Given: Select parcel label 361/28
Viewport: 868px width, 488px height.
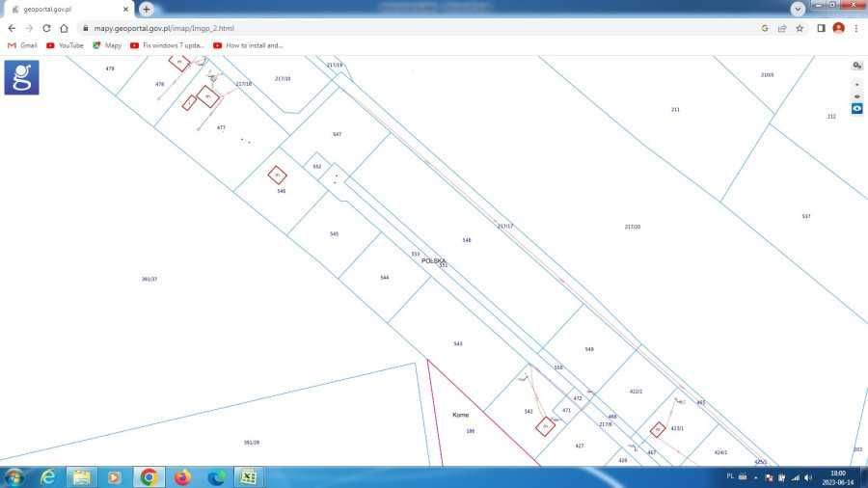Looking at the screenshot, I should pos(252,442).
